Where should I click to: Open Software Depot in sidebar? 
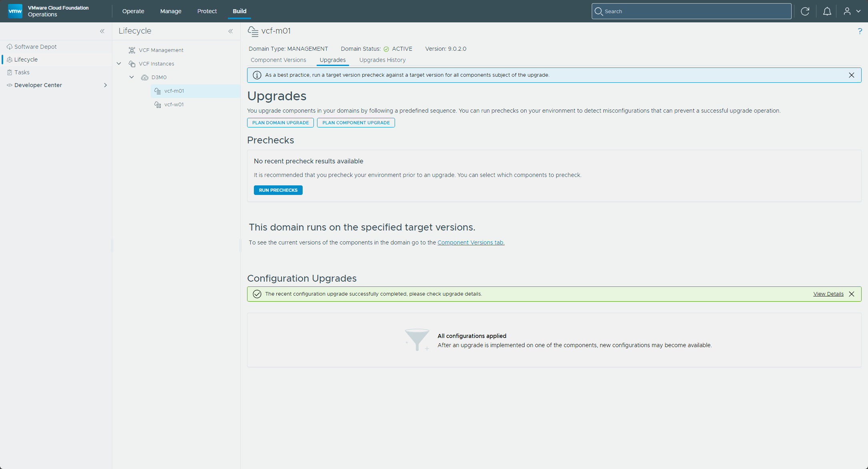(x=35, y=47)
